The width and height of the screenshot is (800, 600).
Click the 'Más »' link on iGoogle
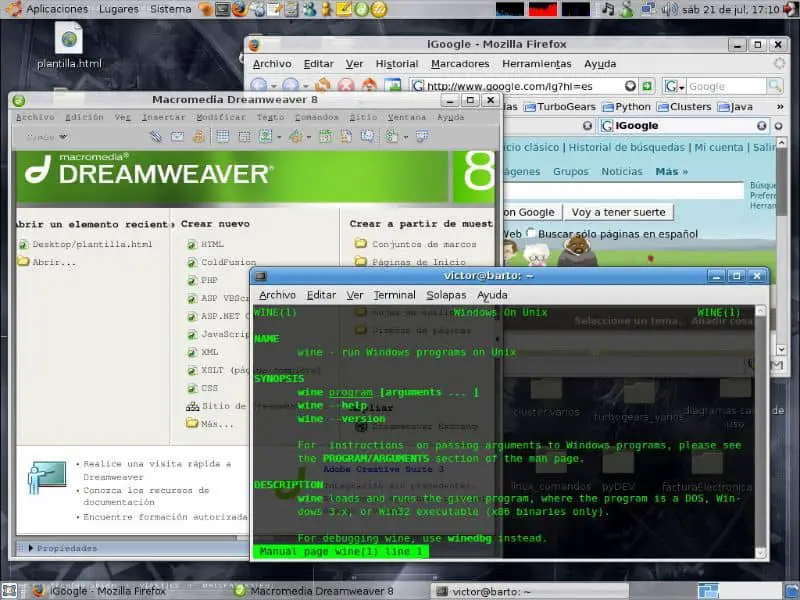click(671, 171)
